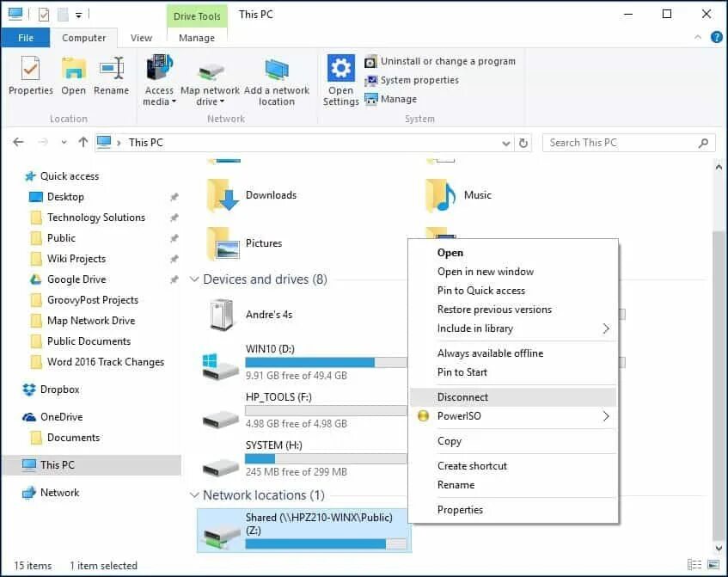Click the forward navigation arrow
The image size is (728, 577).
[x=43, y=142]
